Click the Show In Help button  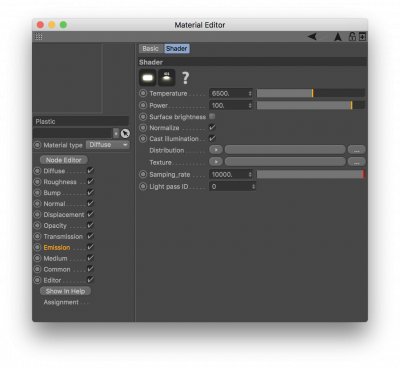[x=65, y=291]
